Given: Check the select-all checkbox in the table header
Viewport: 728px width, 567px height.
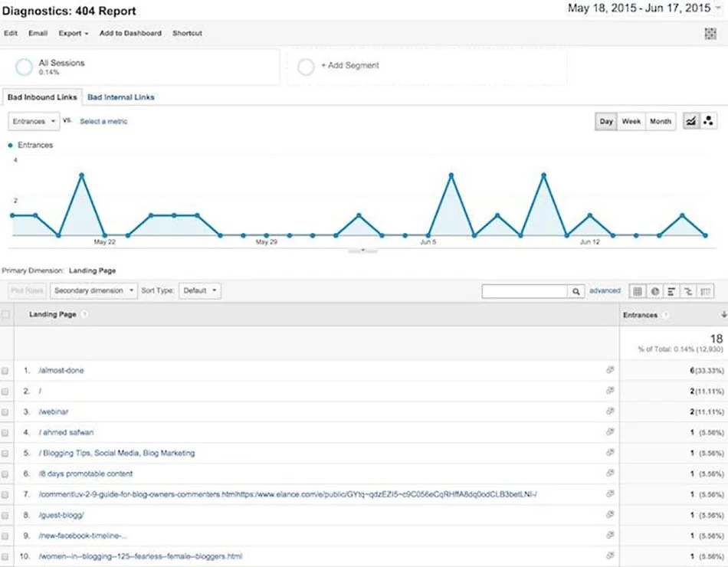Looking at the screenshot, I should click(x=7, y=314).
